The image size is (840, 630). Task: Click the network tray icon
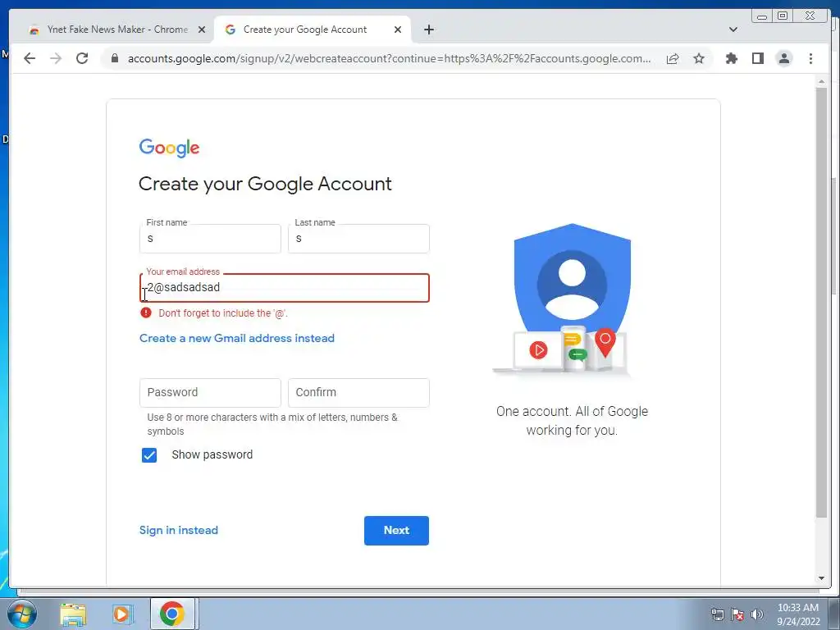tap(717, 614)
